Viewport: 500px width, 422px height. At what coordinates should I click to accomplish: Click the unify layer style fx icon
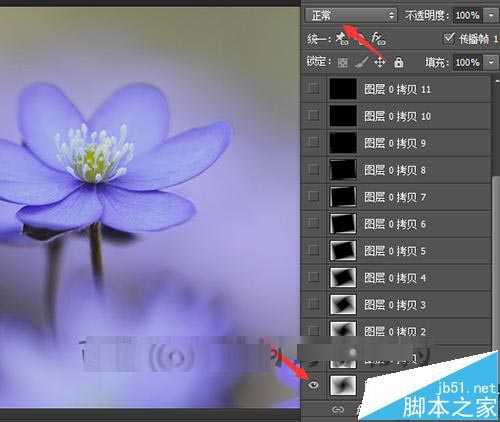pyautogui.click(x=378, y=39)
